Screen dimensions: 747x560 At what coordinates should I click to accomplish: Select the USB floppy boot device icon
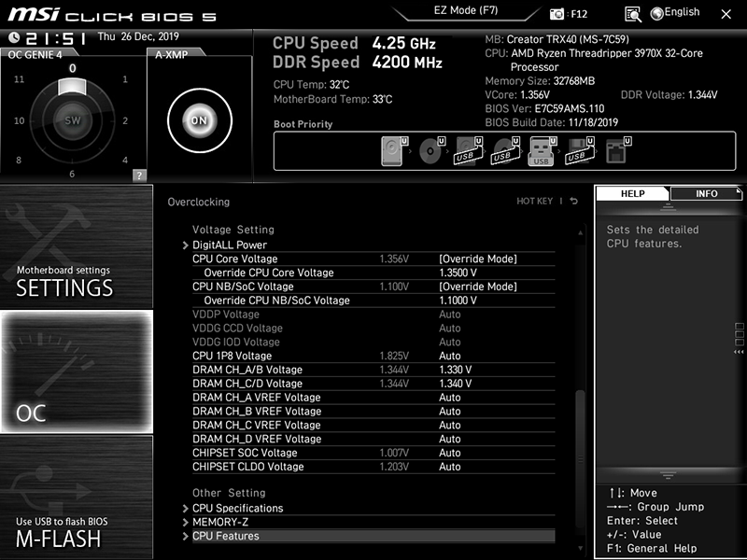click(x=579, y=151)
